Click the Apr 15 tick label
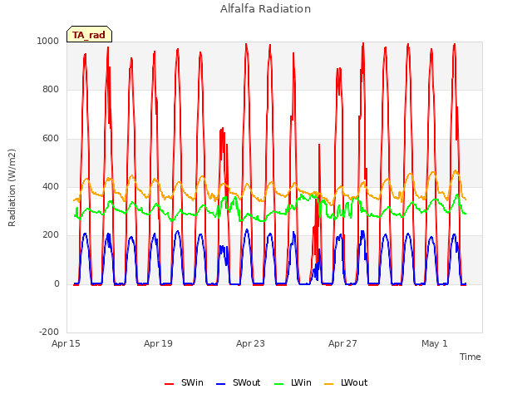Image resolution: width=532 pixels, height=399 pixels. (x=66, y=343)
